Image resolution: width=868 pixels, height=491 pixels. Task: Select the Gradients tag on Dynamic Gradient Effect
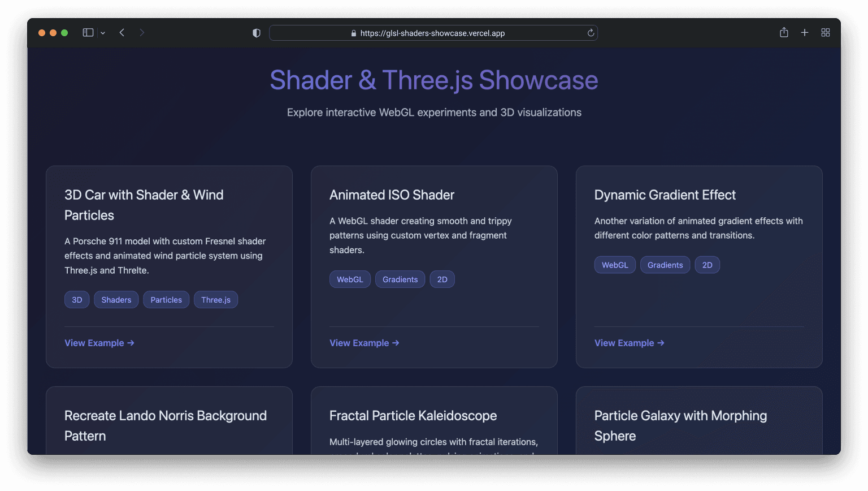[665, 265]
